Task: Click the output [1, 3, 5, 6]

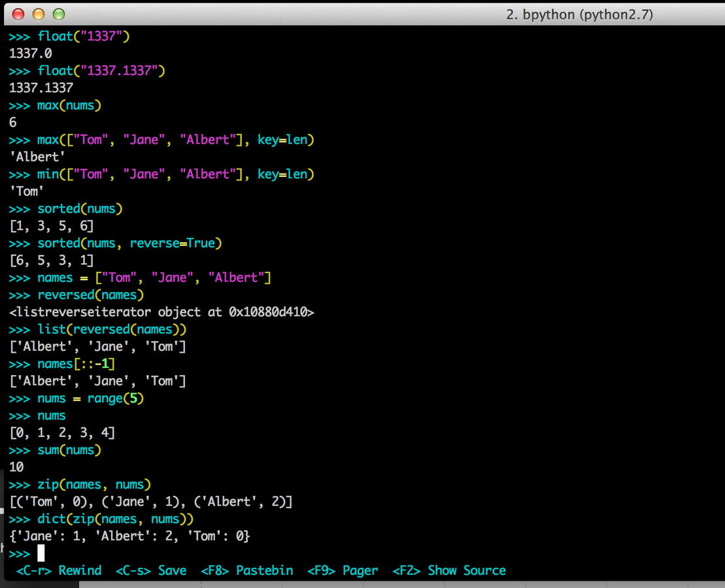Action: pos(52,226)
